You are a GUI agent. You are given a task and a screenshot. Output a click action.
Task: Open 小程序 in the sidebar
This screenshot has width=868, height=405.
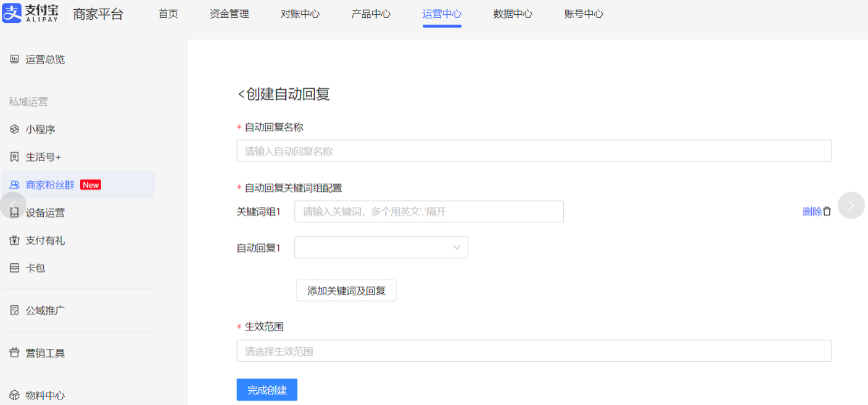click(40, 129)
